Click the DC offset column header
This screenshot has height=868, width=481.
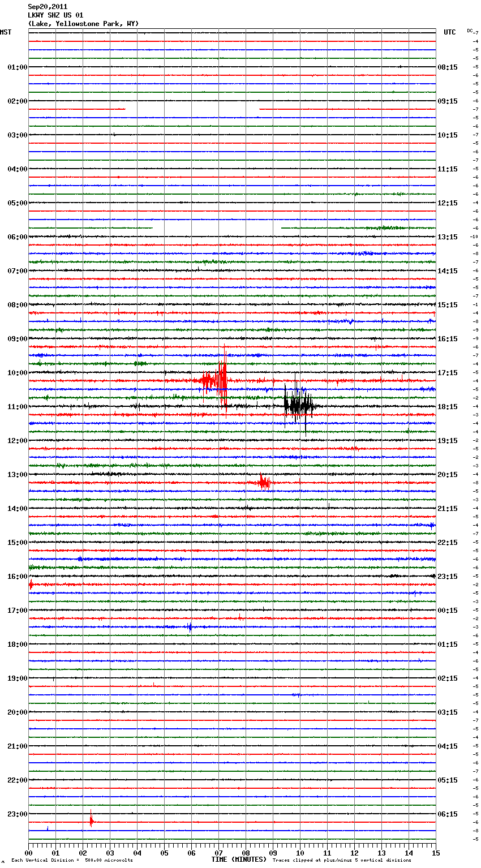[470, 30]
